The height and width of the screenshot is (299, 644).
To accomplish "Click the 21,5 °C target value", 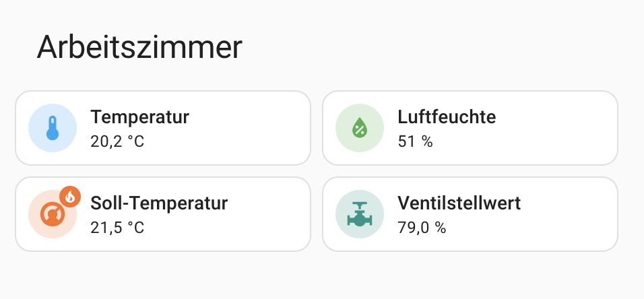I will (117, 228).
